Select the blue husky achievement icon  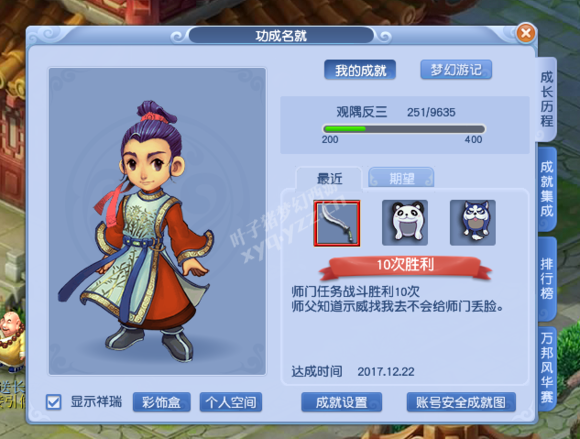pyautogui.click(x=473, y=223)
